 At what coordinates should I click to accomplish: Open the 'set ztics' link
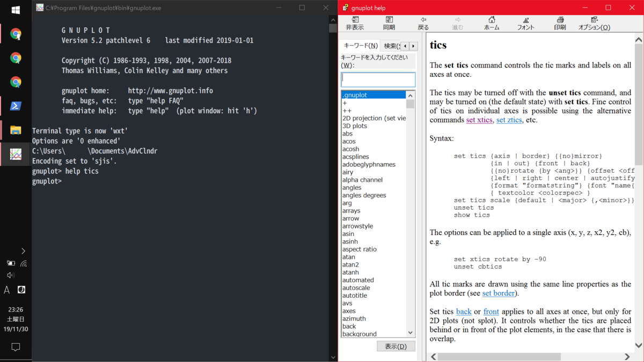pos(509,120)
